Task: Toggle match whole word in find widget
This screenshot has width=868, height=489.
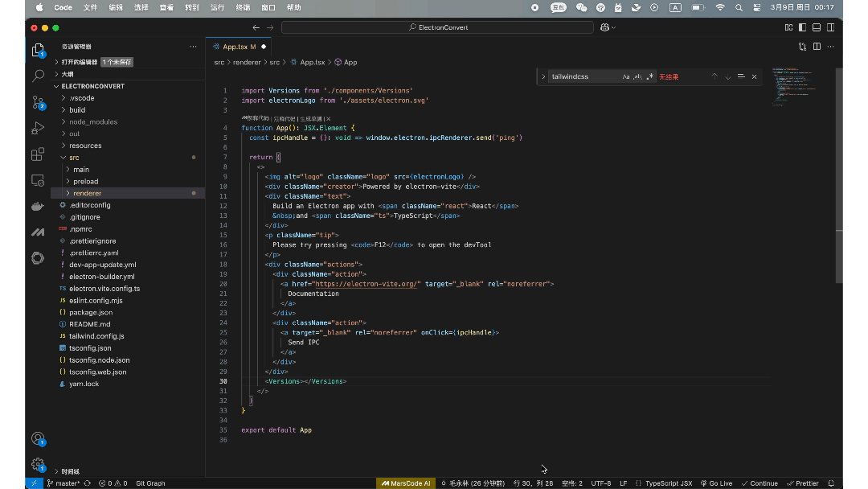Action: coord(637,76)
